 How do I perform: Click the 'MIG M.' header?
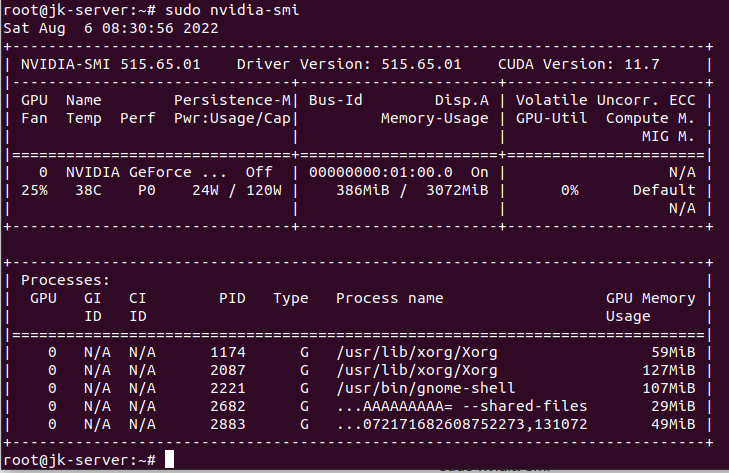(x=669, y=136)
